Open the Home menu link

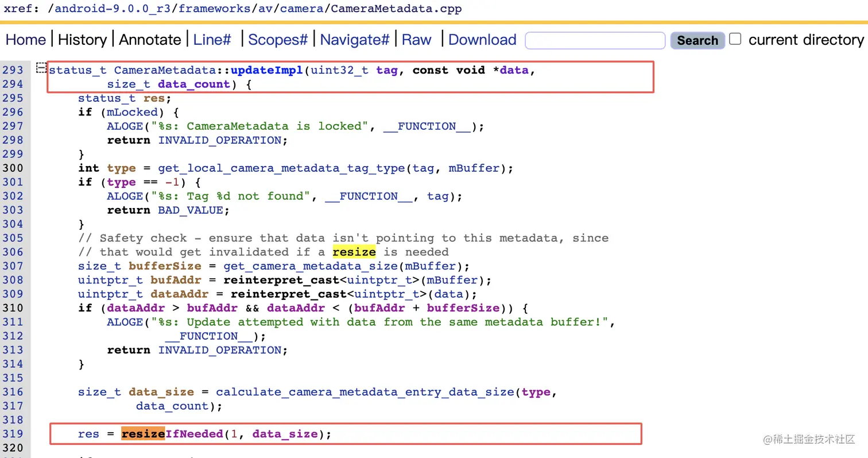(26, 40)
